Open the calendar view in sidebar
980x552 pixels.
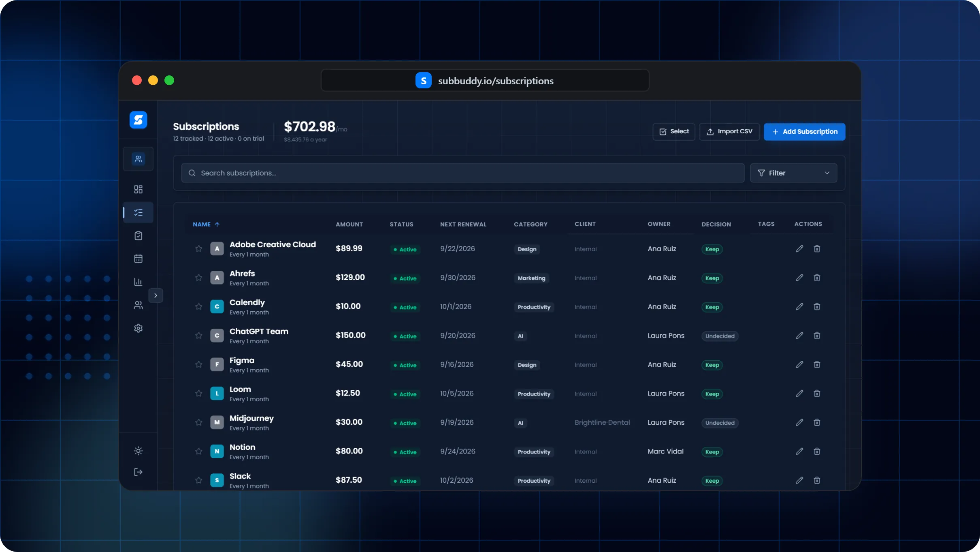(x=138, y=259)
